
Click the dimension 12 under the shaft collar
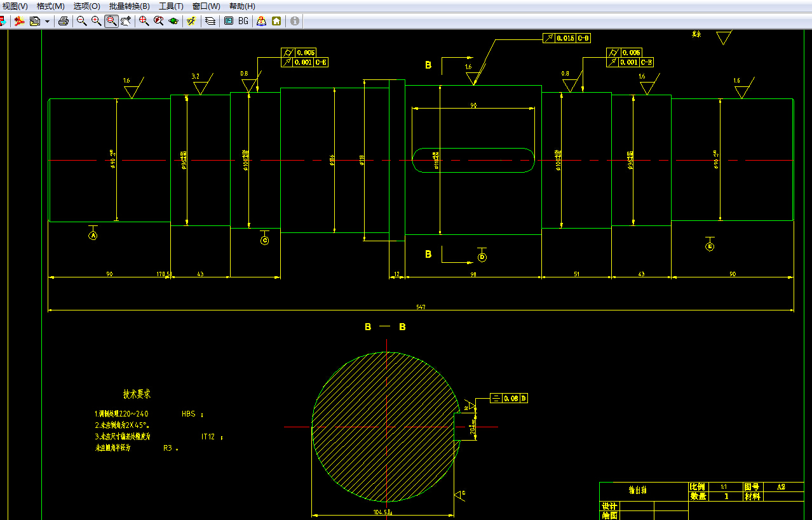pos(397,274)
